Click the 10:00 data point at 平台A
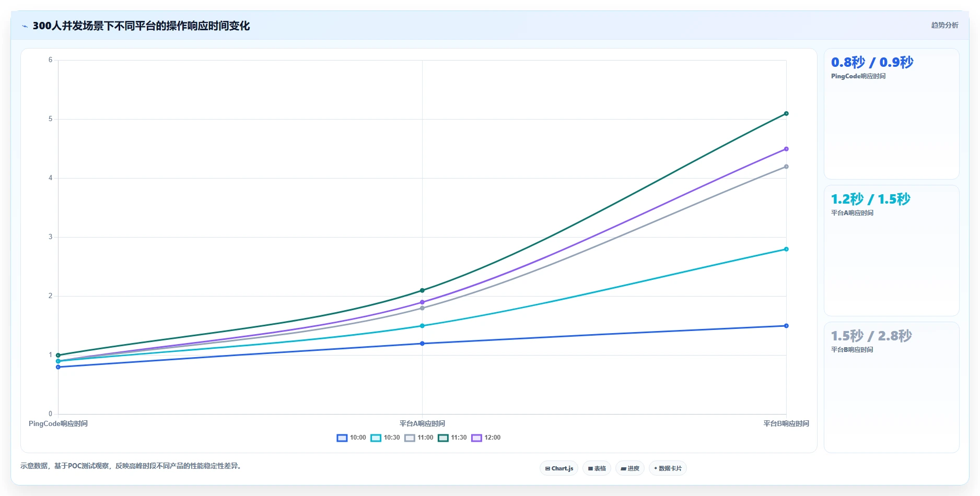980x496 pixels. 422,344
